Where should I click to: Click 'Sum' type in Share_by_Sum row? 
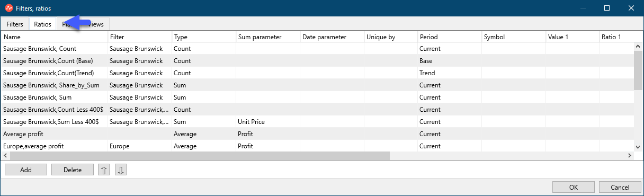coord(204,85)
